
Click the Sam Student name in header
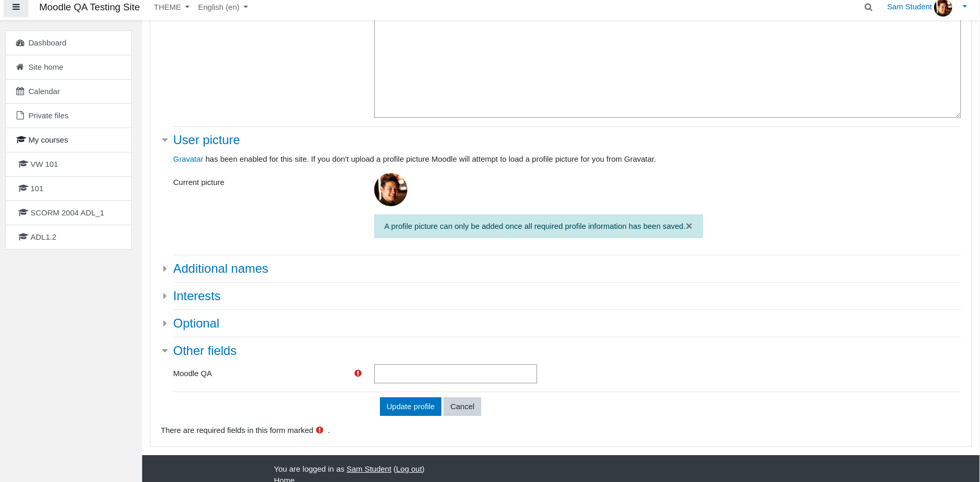tap(909, 7)
